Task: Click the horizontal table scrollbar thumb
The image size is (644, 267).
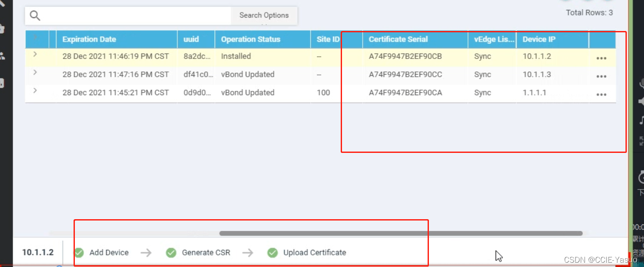Action: 401,233
